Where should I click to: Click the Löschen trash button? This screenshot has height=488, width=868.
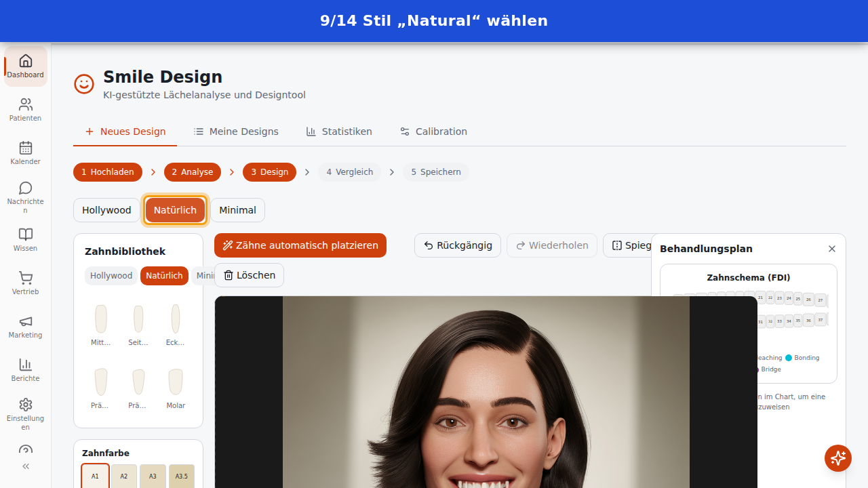click(249, 275)
